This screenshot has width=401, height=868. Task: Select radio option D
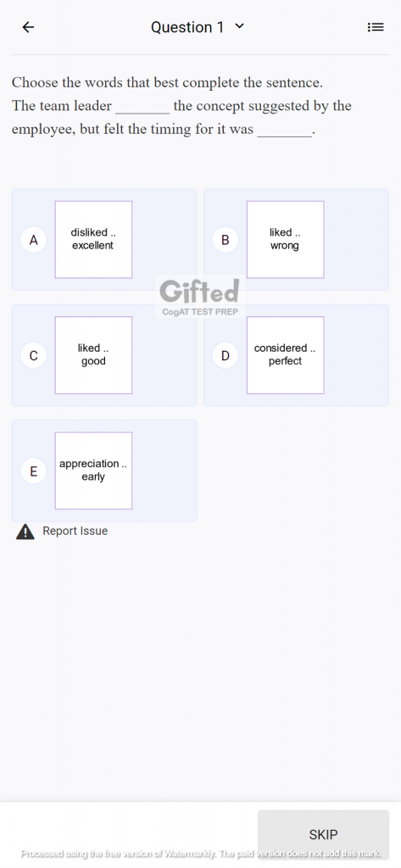(x=226, y=356)
